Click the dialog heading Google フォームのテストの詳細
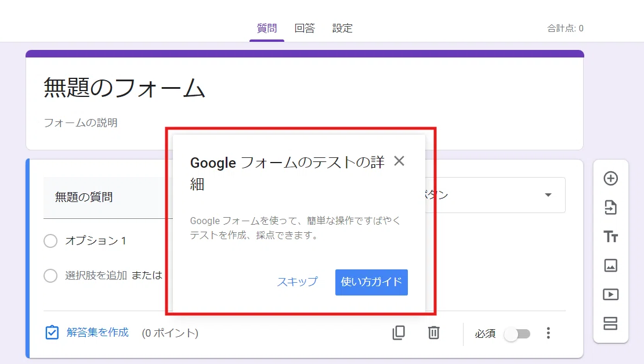The height and width of the screenshot is (364, 644). [x=287, y=173]
